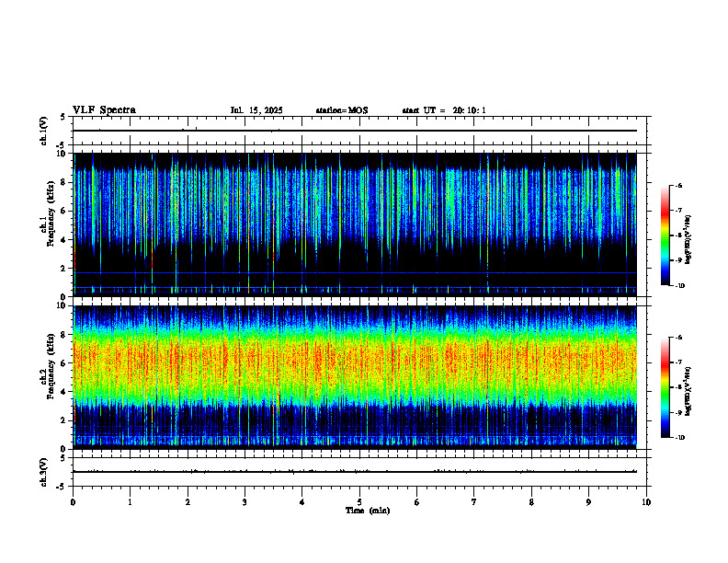Click the "Time (min)" x-axis label
Viewport: 728px width, 563px height.
[x=368, y=511]
